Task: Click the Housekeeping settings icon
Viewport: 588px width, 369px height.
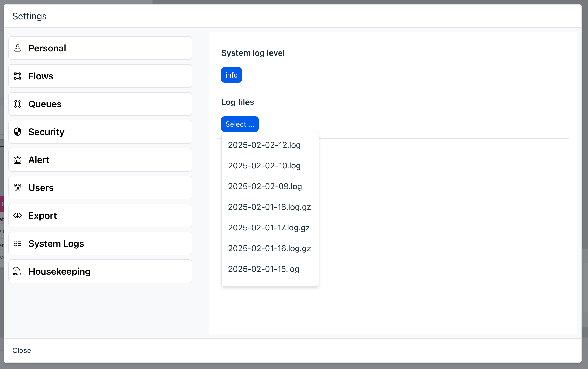Action: coord(17,271)
